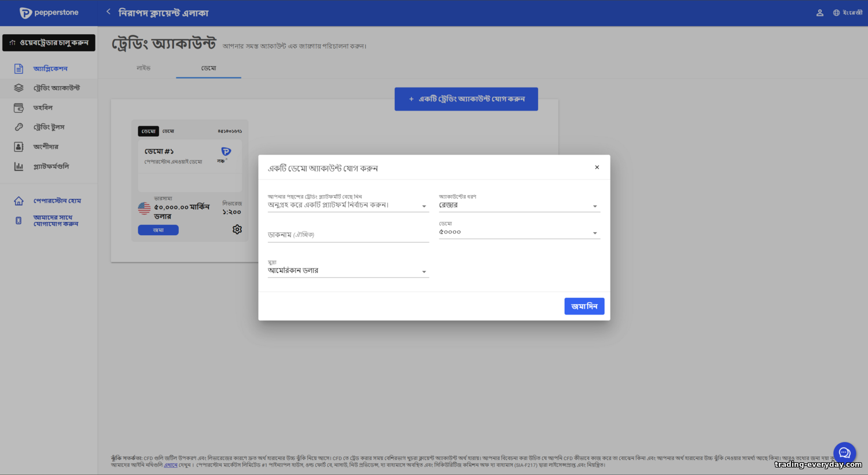Click the তহবিল wallet icon in sidebar
Viewport: 868px width, 475px height.
pyautogui.click(x=19, y=108)
